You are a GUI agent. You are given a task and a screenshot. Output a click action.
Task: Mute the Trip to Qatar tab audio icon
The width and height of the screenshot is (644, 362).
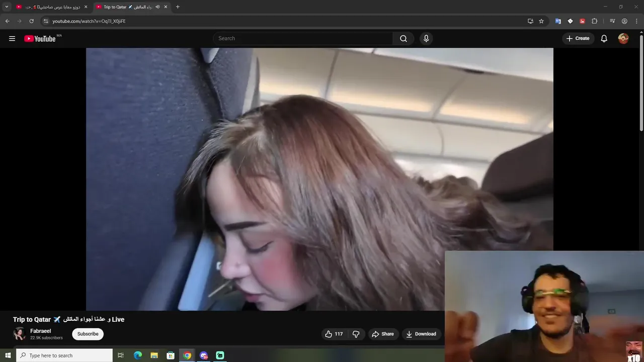157,7
